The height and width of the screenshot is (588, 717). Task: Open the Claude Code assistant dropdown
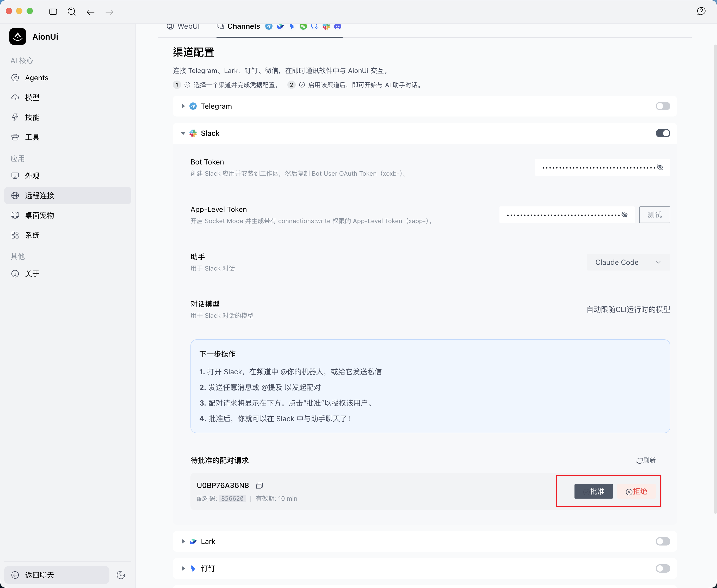click(x=628, y=262)
